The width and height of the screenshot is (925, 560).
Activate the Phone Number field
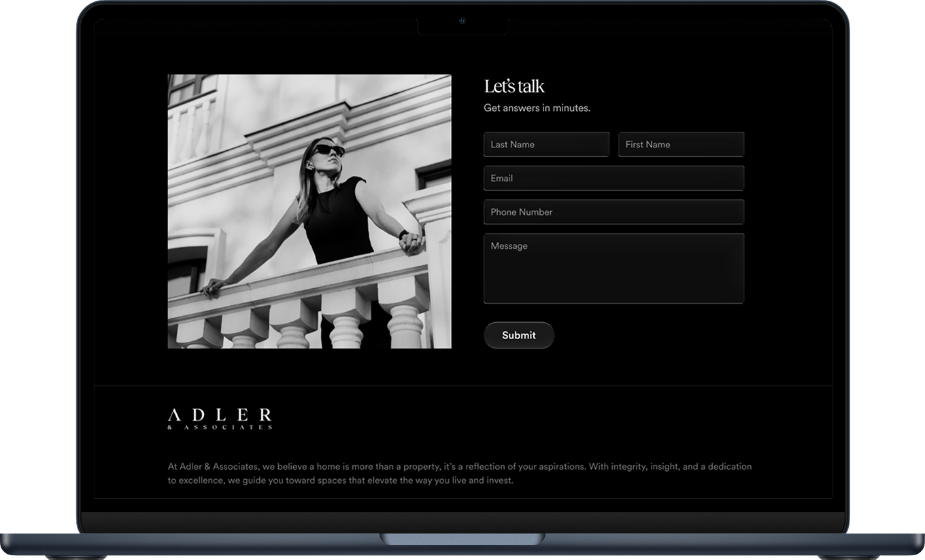click(x=613, y=212)
